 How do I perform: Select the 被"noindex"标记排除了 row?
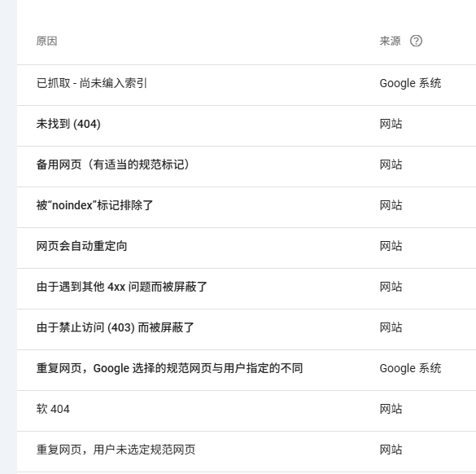coord(247,207)
